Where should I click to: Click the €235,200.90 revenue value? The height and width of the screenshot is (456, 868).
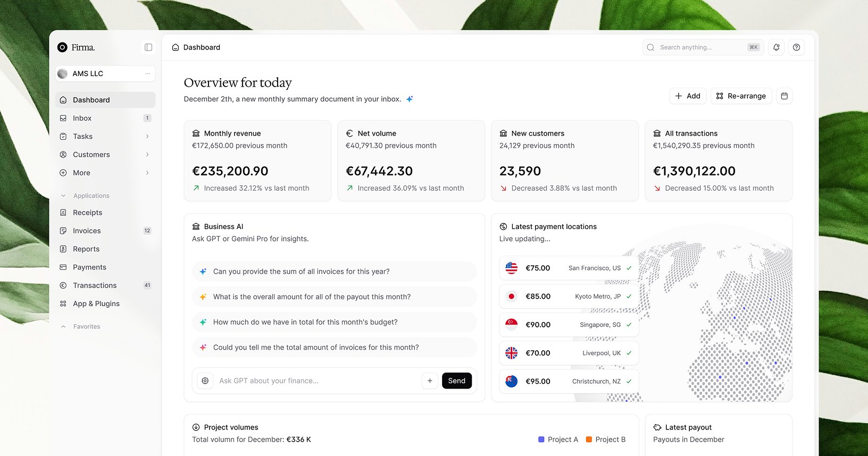pos(230,171)
